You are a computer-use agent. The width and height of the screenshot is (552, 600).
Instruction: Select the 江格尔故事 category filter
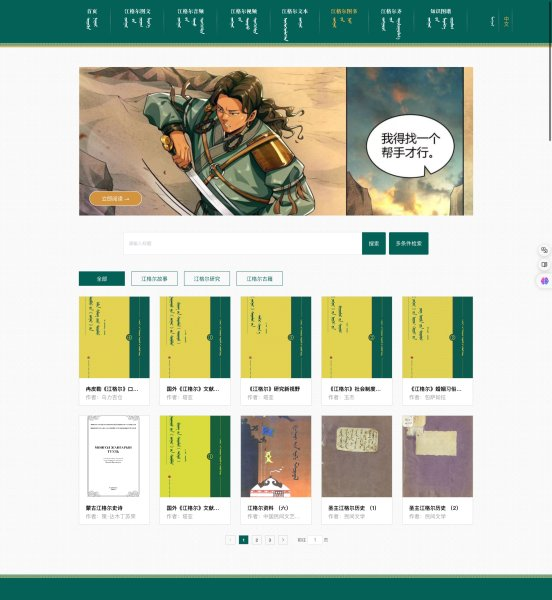[x=154, y=279]
